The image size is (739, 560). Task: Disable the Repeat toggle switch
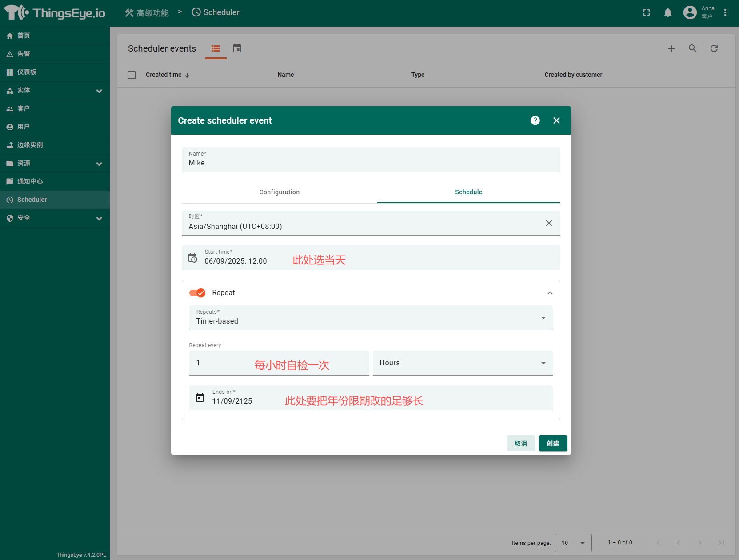(197, 293)
